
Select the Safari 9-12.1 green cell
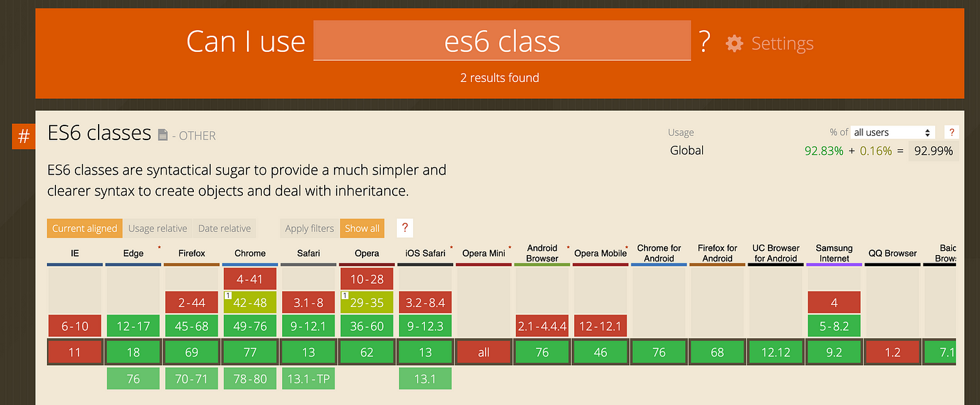tap(309, 326)
